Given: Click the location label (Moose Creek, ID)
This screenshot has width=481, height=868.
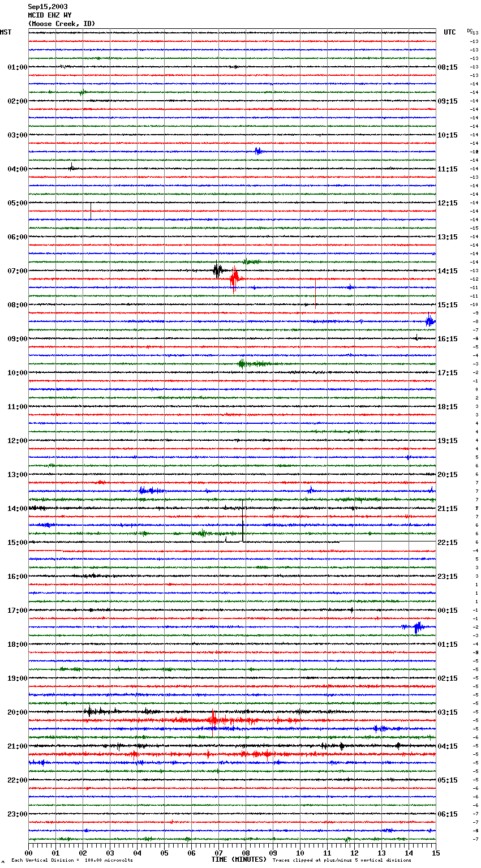Looking at the screenshot, I should coord(62,24).
